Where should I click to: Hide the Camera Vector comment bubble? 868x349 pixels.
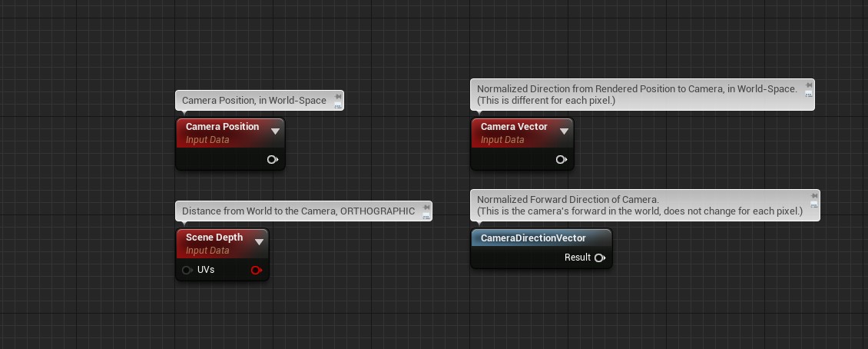pos(809,95)
